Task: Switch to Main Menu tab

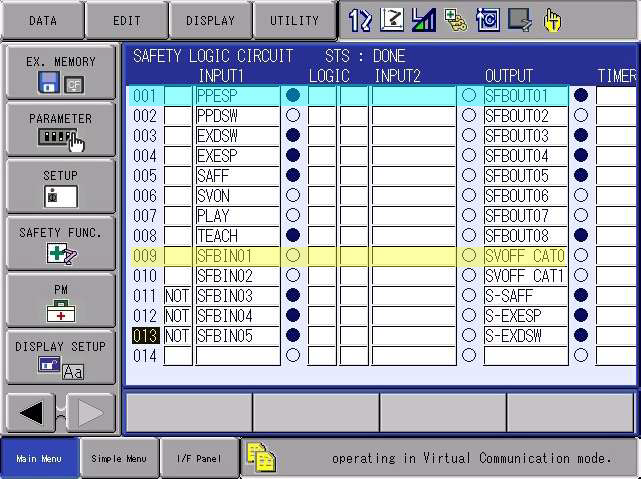Action: (39, 458)
